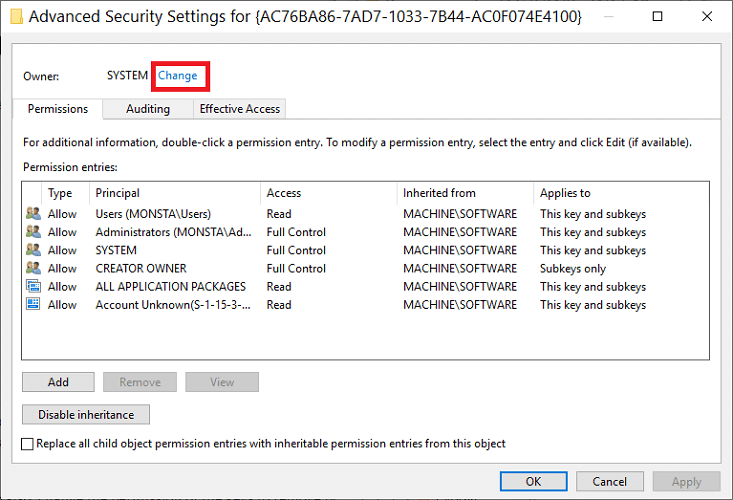This screenshot has height=500, width=733.
Task: Click the folder icon in title bar
Action: tap(16, 16)
